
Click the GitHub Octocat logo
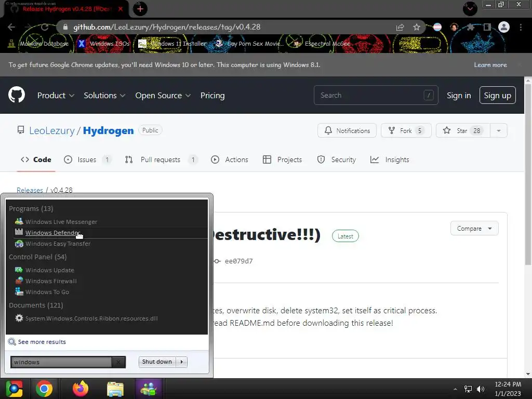17,95
